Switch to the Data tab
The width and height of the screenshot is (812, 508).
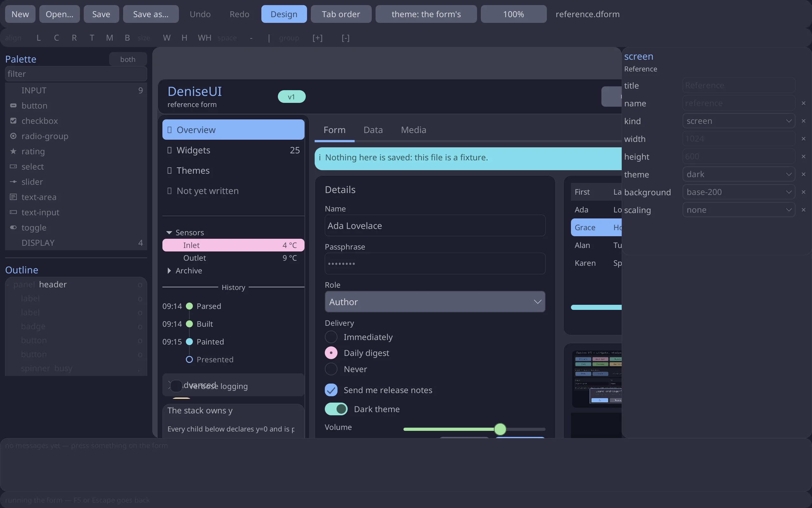(373, 130)
